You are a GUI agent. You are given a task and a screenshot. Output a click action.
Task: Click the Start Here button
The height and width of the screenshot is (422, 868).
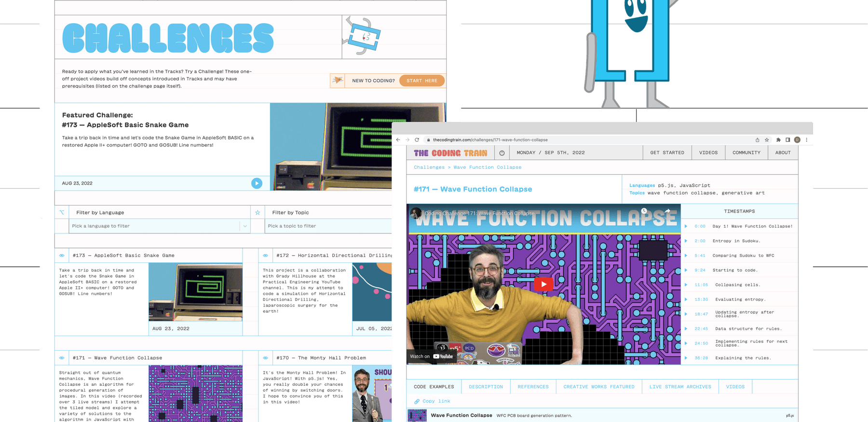[x=422, y=81]
